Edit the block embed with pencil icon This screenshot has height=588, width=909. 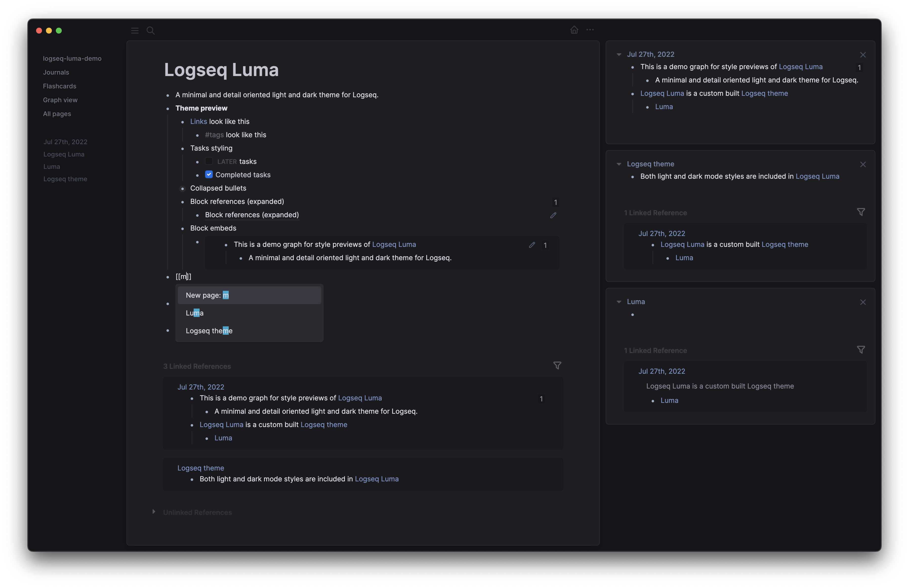tap(532, 245)
